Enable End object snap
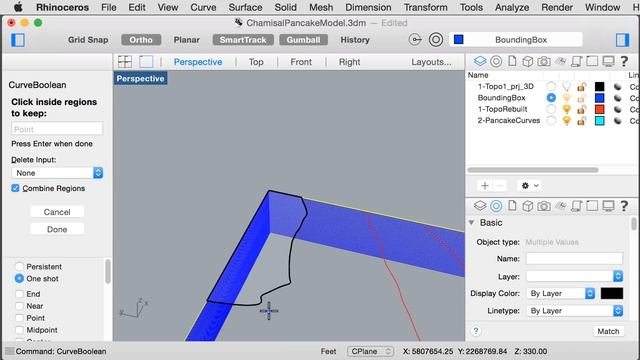The image size is (640, 360). (19, 294)
